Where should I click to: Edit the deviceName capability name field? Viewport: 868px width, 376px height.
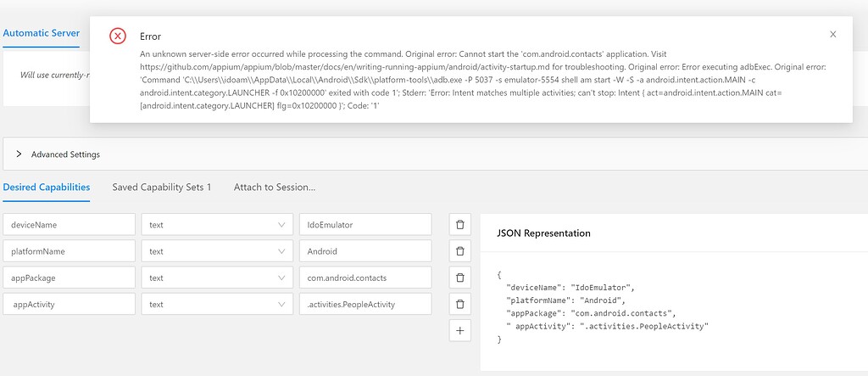69,225
